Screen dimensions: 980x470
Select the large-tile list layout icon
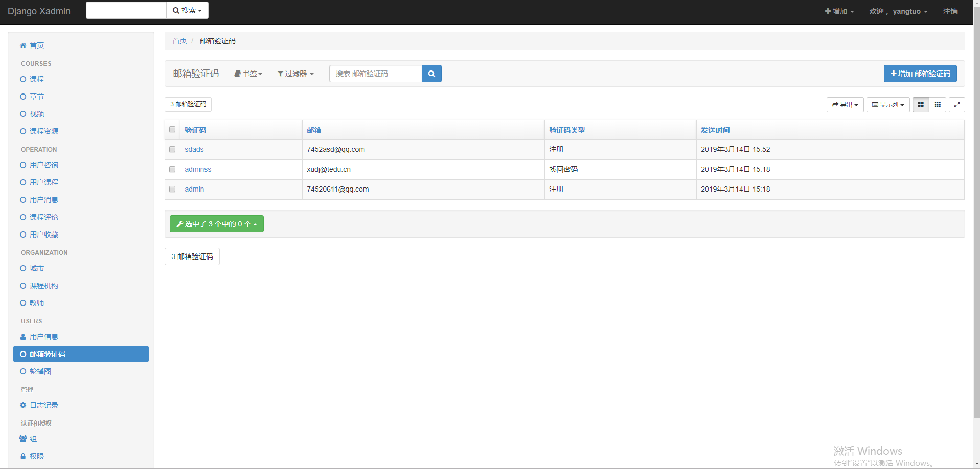[921, 105]
